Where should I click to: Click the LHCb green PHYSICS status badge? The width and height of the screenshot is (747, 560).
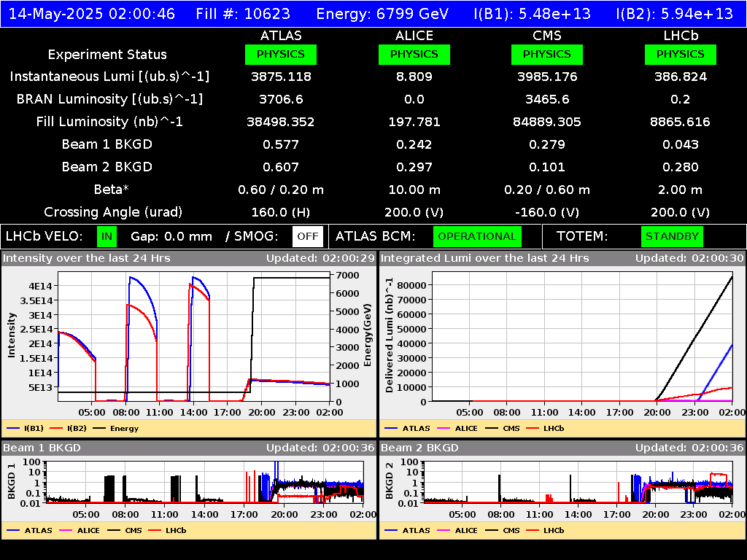click(681, 54)
